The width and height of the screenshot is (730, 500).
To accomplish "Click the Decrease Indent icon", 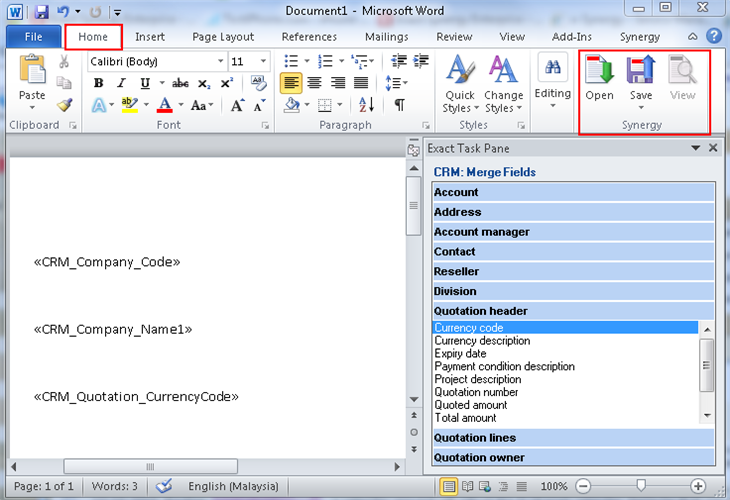I will coord(399,61).
